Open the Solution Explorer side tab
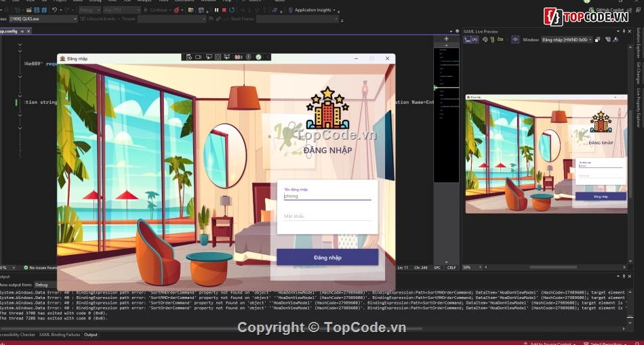This screenshot has height=345, width=644. coord(639,43)
